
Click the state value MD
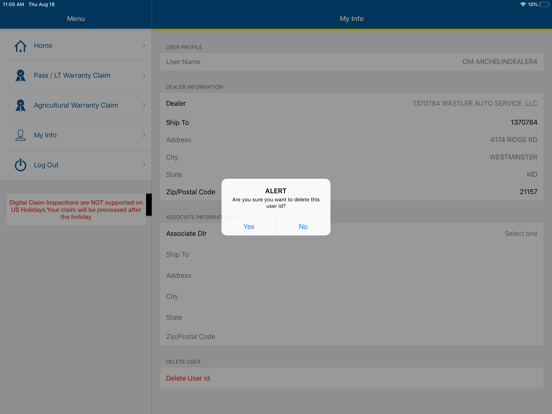532,174
